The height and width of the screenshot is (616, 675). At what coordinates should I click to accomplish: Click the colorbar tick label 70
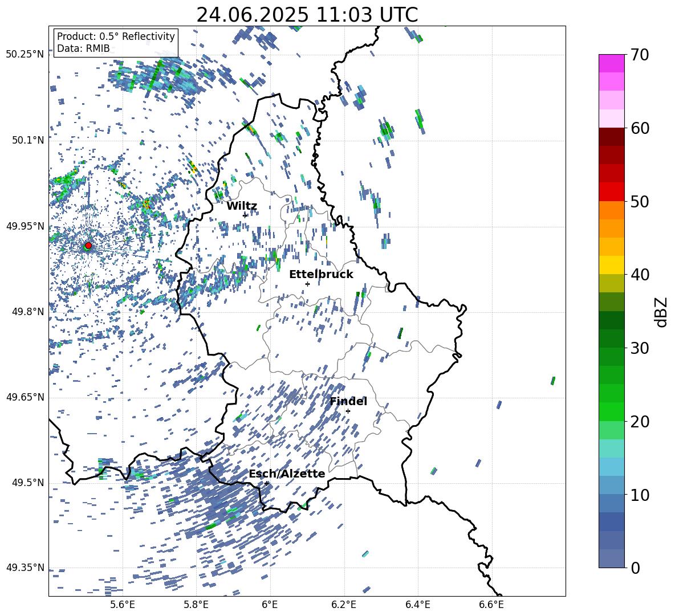[640, 55]
